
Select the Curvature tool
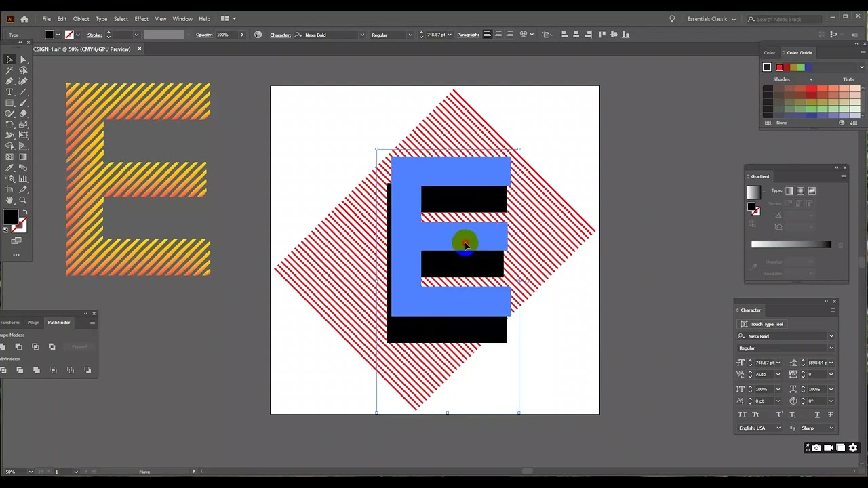(x=23, y=81)
